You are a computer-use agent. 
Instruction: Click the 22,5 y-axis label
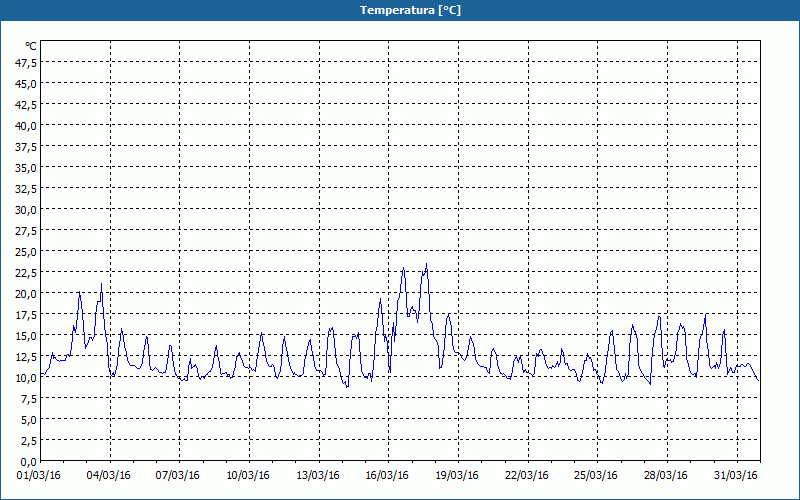pyautogui.click(x=27, y=273)
